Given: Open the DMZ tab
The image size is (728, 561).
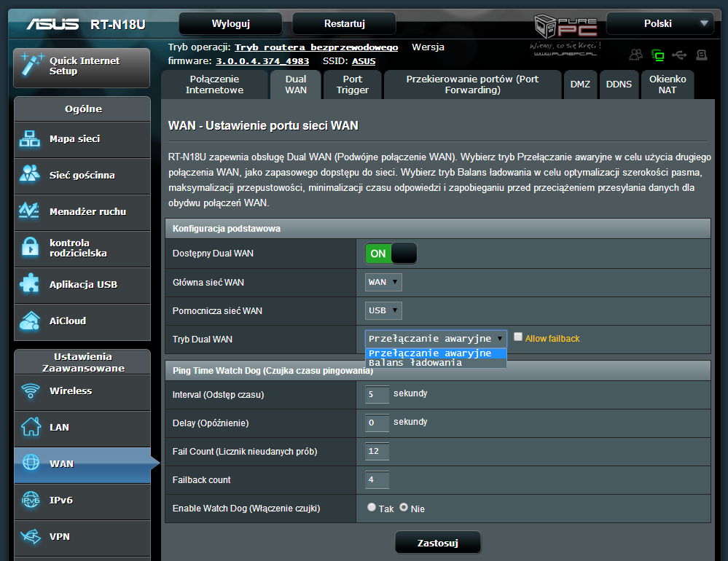Looking at the screenshot, I should click(x=580, y=85).
